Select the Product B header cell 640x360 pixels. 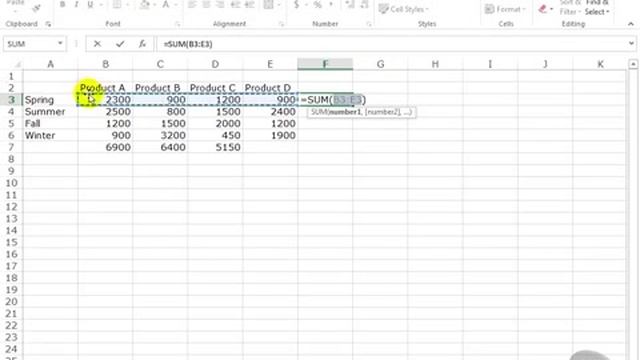tap(160, 88)
